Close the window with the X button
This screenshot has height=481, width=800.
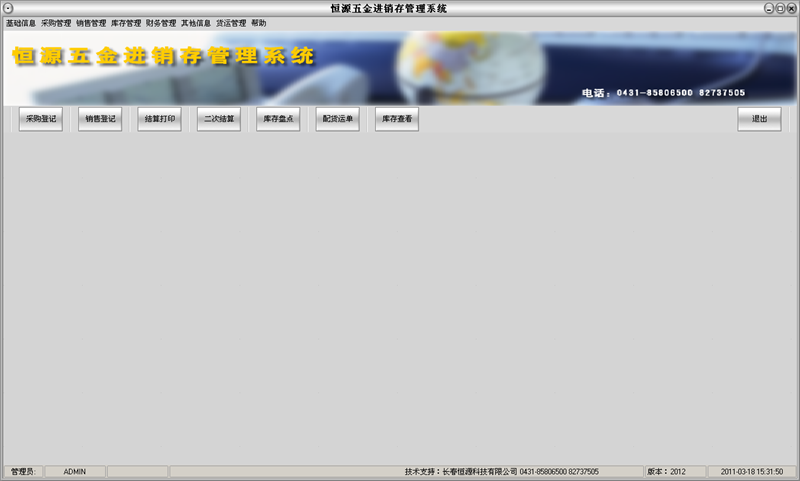point(791,8)
